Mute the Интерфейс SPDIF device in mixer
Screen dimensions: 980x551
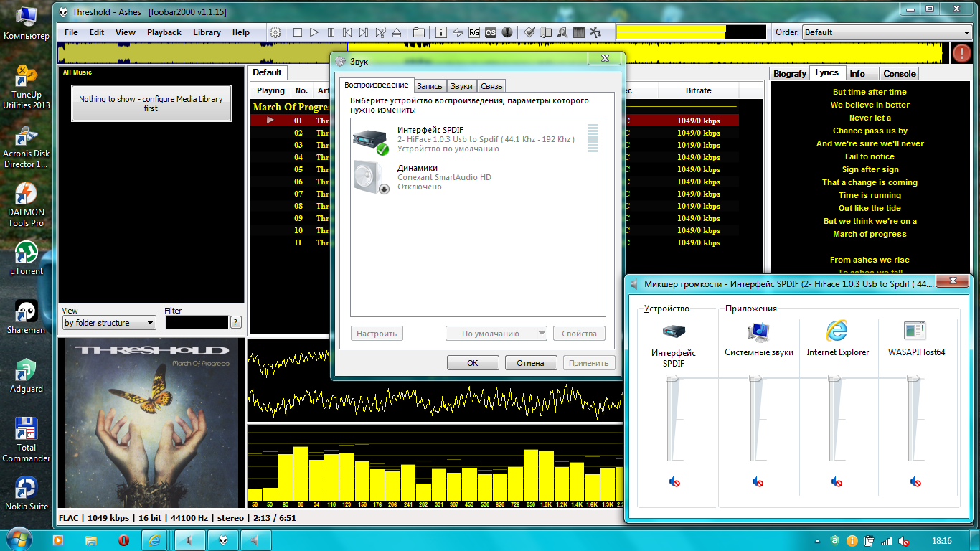click(674, 482)
